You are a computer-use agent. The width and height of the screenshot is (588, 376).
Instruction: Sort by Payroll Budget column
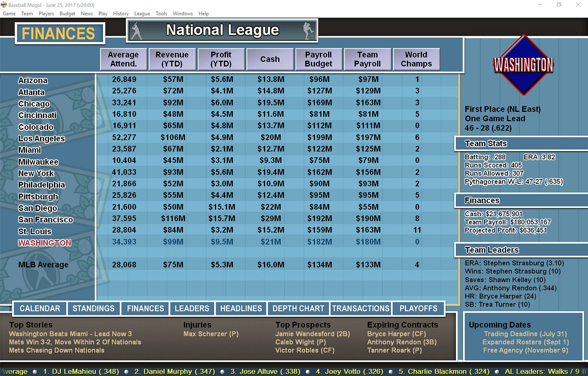319,59
